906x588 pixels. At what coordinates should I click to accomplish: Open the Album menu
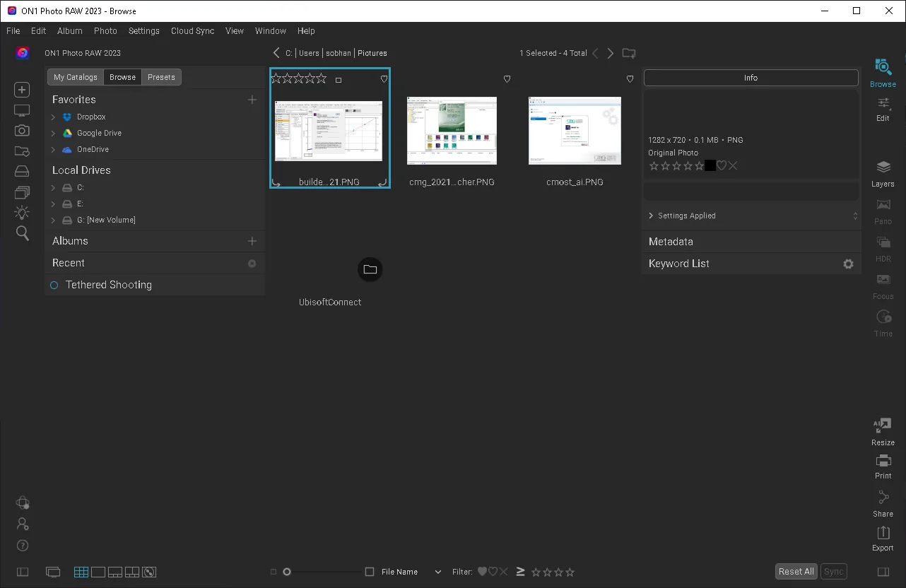tap(70, 31)
